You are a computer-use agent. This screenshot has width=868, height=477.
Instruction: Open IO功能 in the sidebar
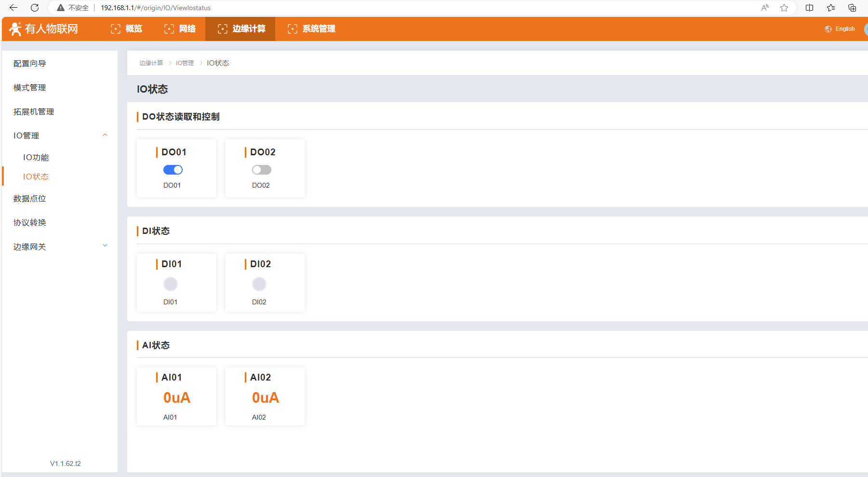[x=36, y=157]
